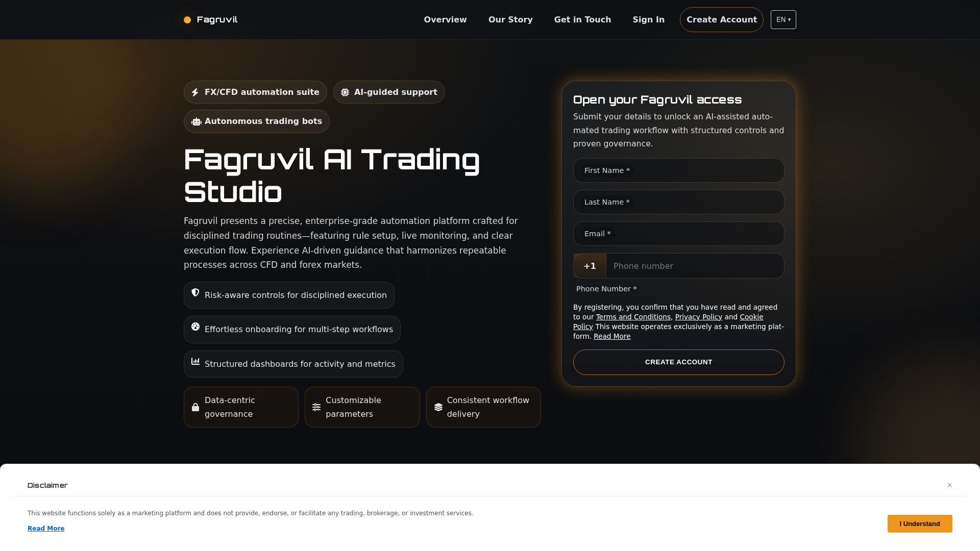Click the Fagruvil AI Trading Studio heading

point(332,176)
